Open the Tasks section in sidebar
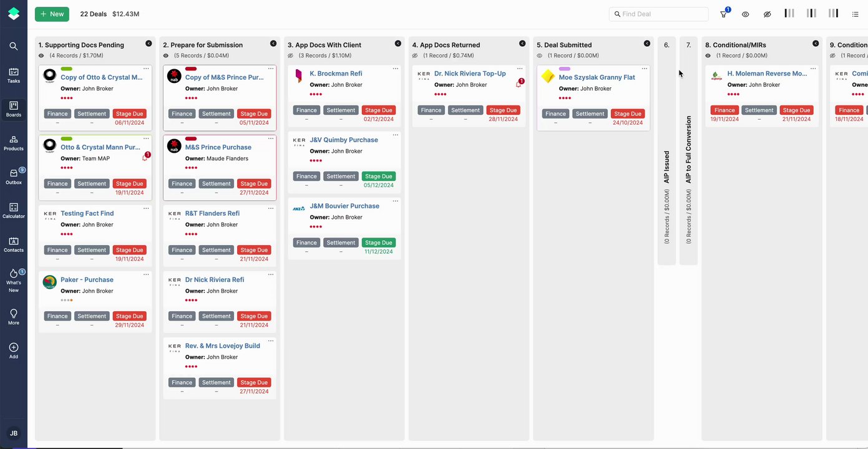Screen dimensions: 868x449 pyautogui.click(x=14, y=75)
